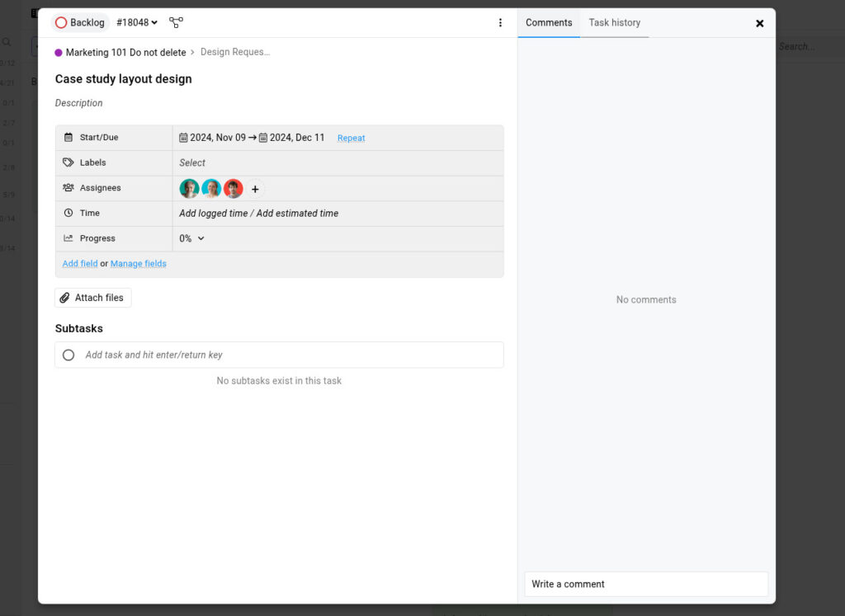This screenshot has width=845, height=616.
Task: Click the Start/Due calendar icon
Action: coord(68,137)
